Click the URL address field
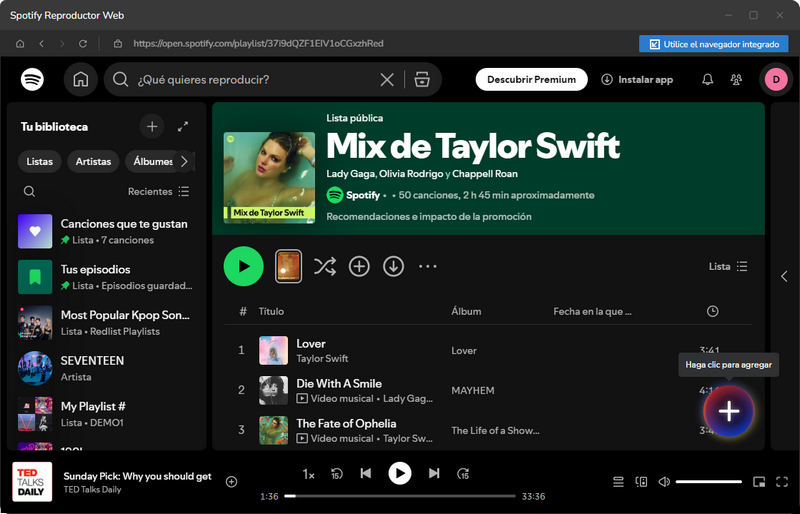The height and width of the screenshot is (514, 800). [258, 44]
